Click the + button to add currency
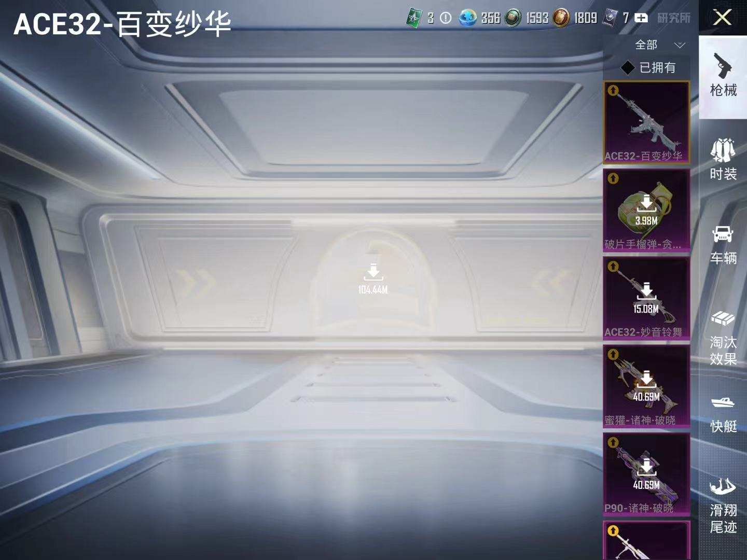The height and width of the screenshot is (560, 747). coord(642,17)
